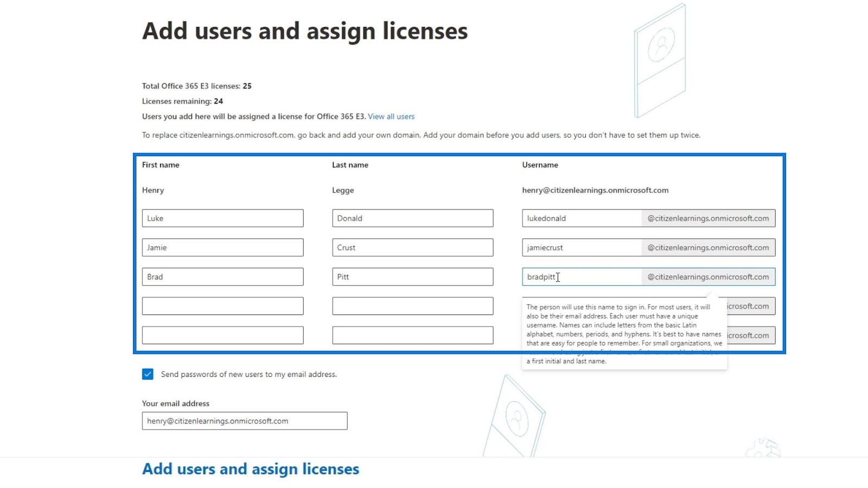Select the Username column header

coord(540,165)
